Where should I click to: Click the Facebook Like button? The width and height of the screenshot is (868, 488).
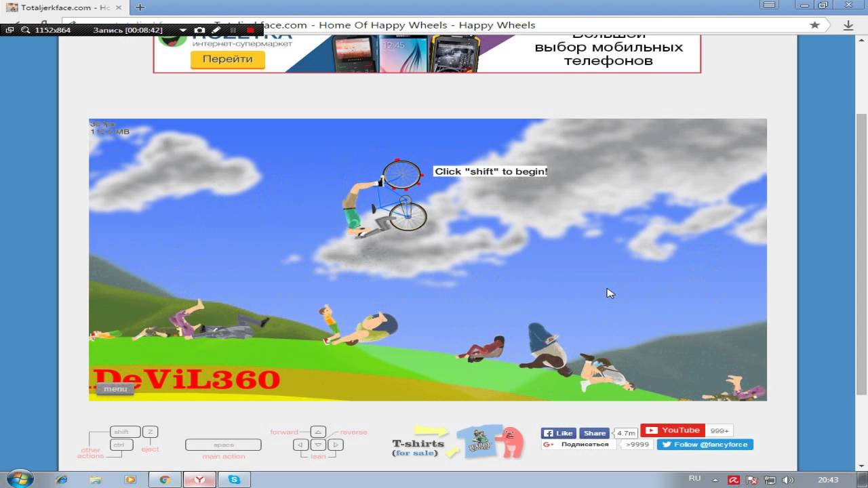[x=558, y=433]
